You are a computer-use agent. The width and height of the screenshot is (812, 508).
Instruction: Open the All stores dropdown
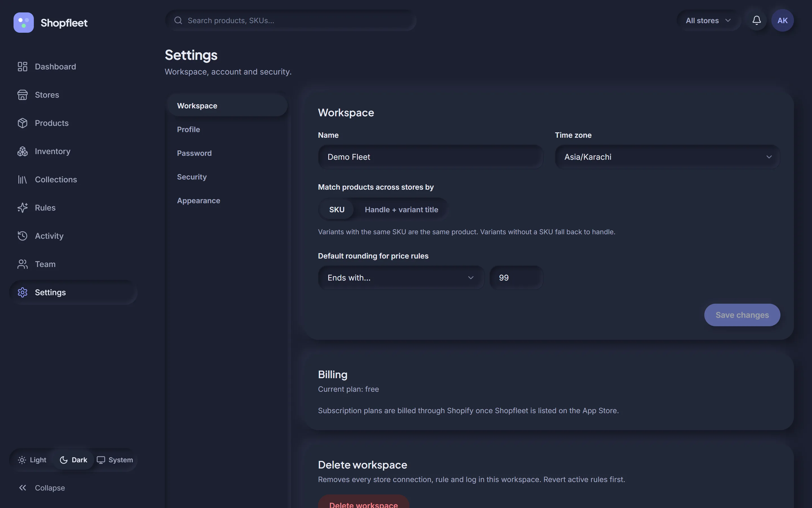pos(708,21)
